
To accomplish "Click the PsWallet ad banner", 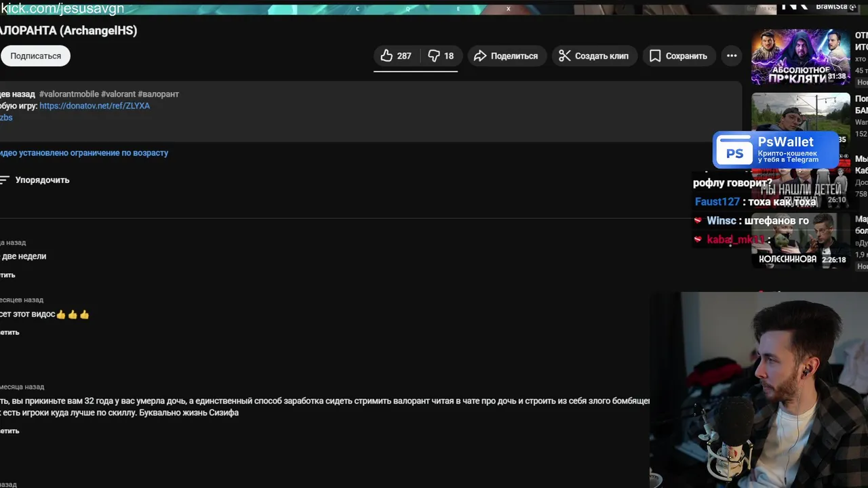I will [776, 149].
